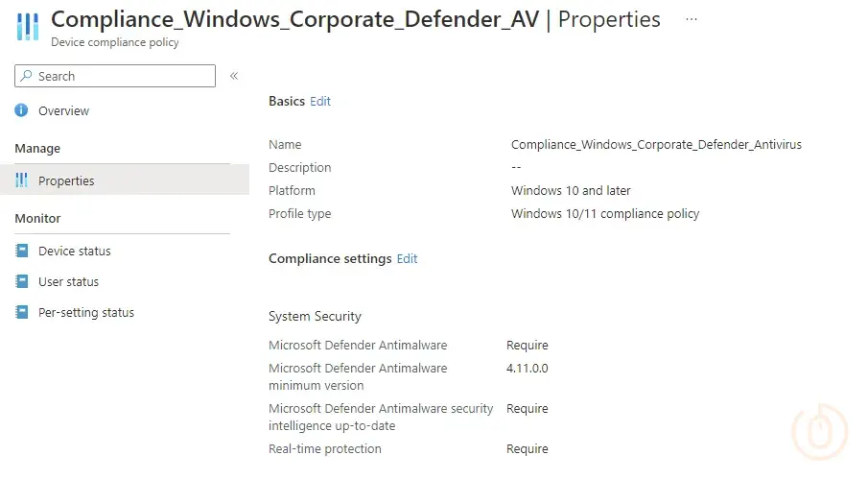Open the Overview menu item

[x=63, y=111]
